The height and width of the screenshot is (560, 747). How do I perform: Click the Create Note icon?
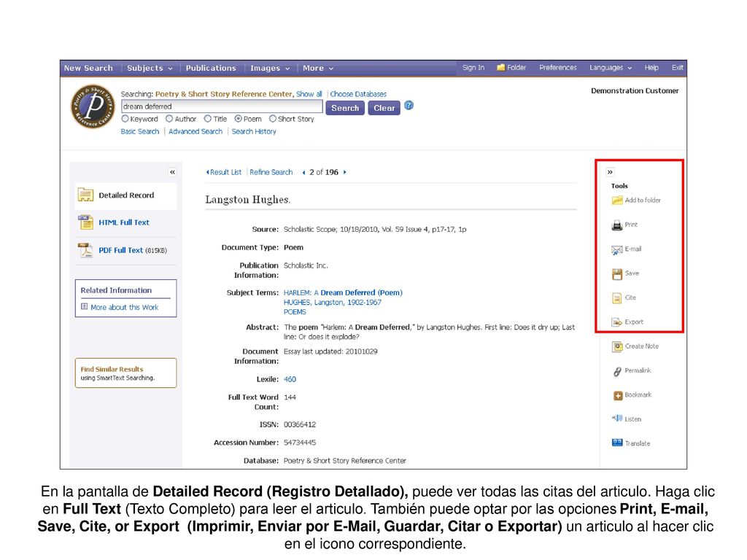617,346
